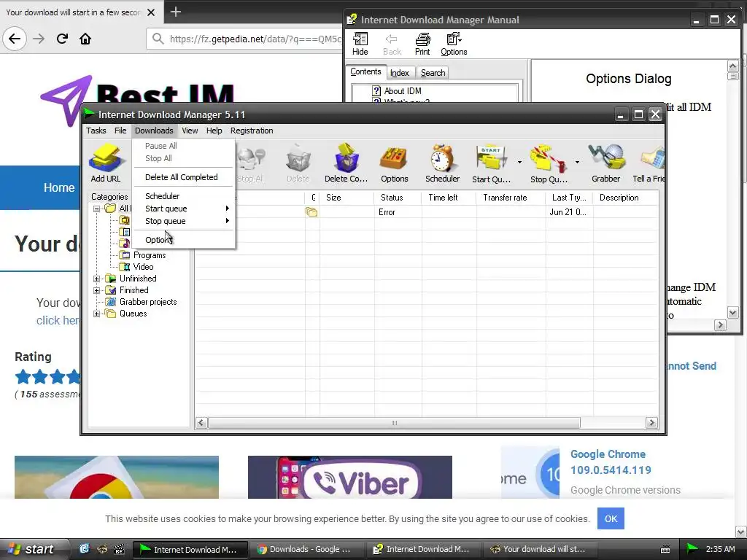Viewport: 747px width, 560px height.
Task: Open the Registration menu
Action: (252, 131)
